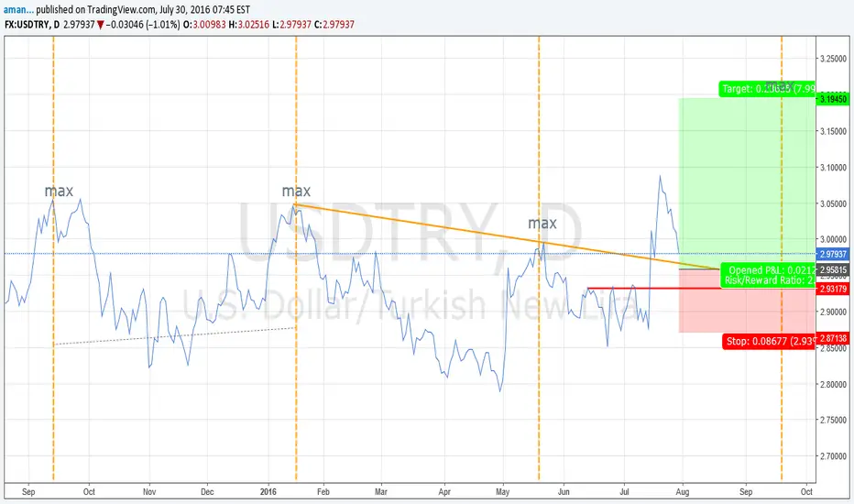Click the red down-triangle change indicator
The image size is (854, 504).
(x=100, y=25)
